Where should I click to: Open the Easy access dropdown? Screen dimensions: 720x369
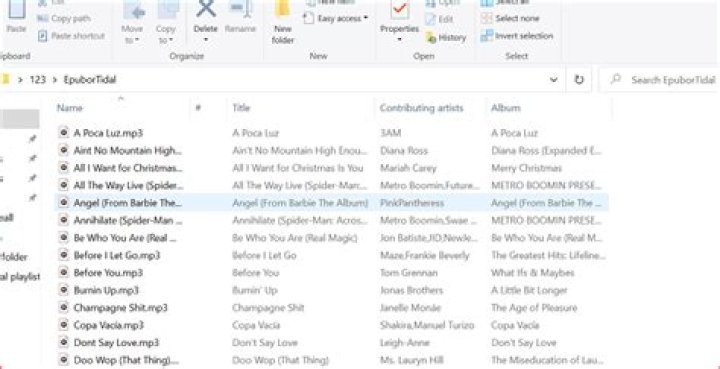336,18
